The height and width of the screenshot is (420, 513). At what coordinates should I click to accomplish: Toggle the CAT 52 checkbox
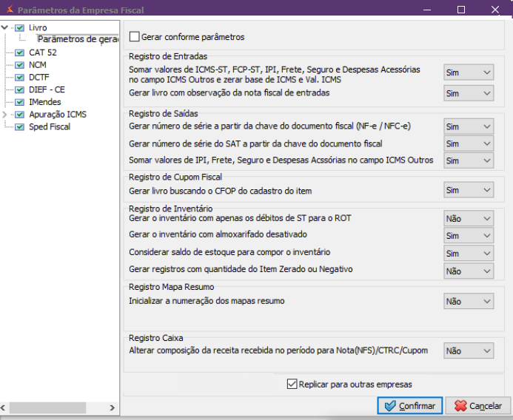(20, 52)
